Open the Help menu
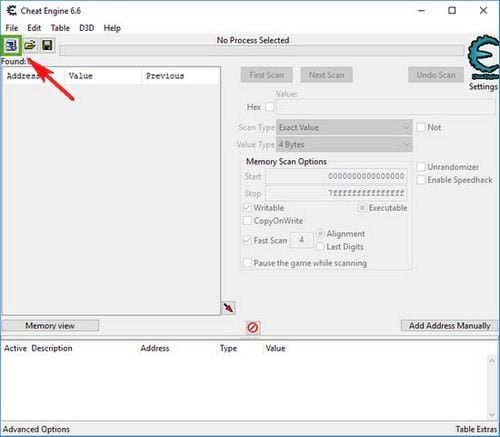The height and width of the screenshot is (437, 500). point(112,28)
